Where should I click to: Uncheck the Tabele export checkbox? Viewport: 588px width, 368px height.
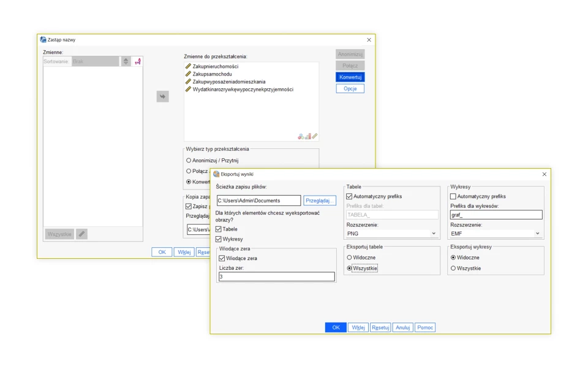point(219,229)
